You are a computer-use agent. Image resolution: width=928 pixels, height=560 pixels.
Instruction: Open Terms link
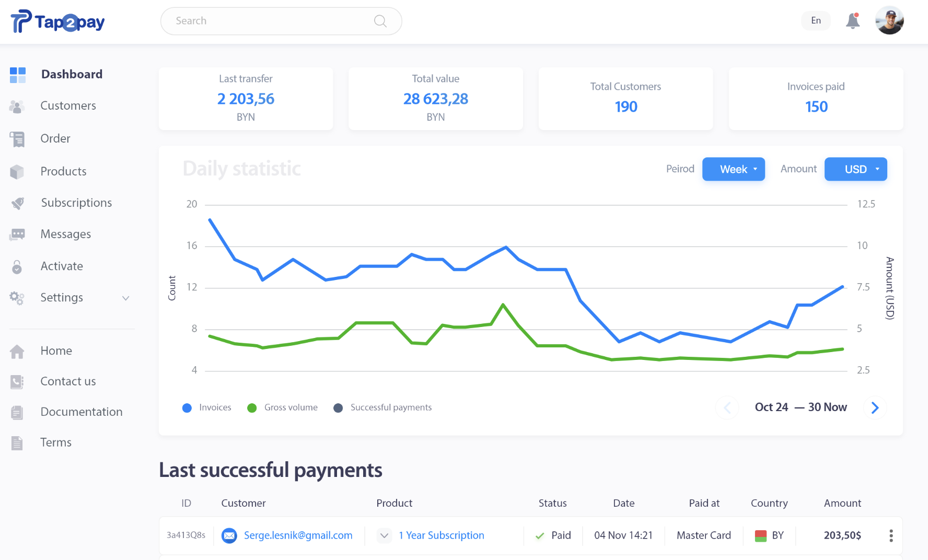(56, 442)
